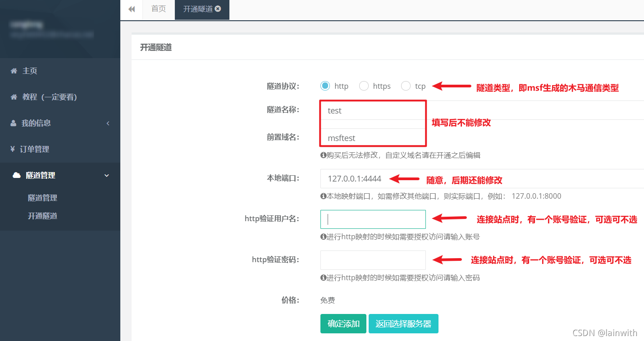Click yen icon beside 订单管理
The image size is (644, 341).
[13, 149]
